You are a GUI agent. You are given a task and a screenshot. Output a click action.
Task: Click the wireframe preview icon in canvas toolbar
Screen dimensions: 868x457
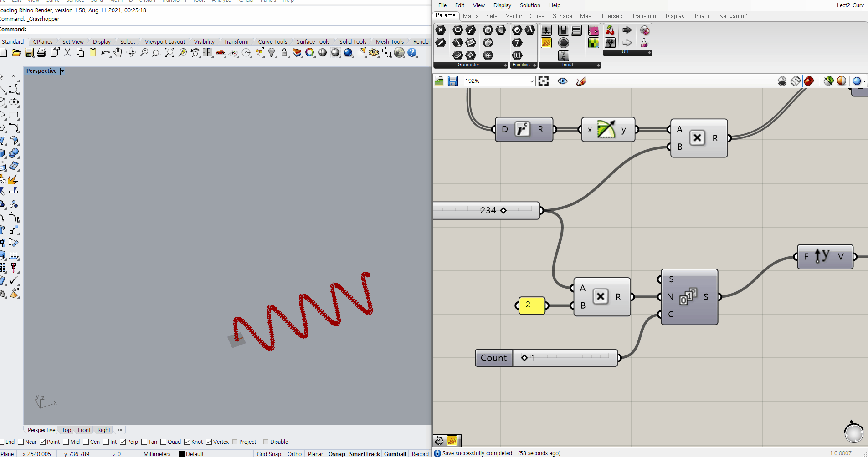[796, 81]
